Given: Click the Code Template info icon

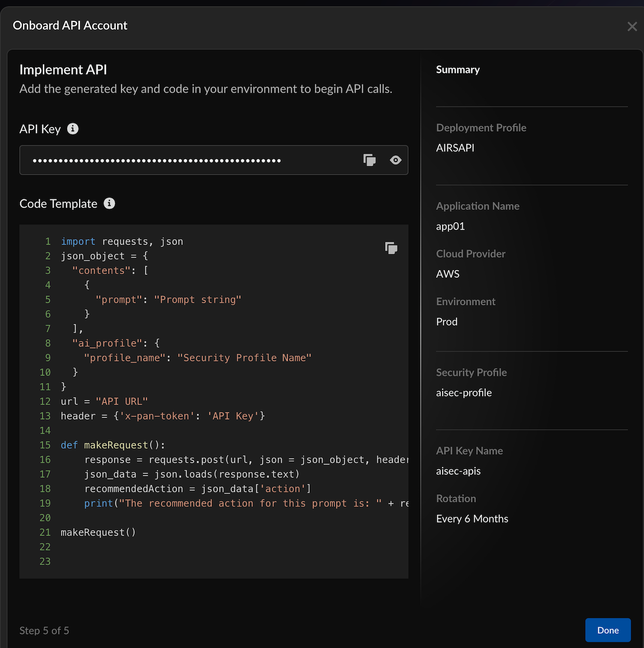Looking at the screenshot, I should [109, 203].
